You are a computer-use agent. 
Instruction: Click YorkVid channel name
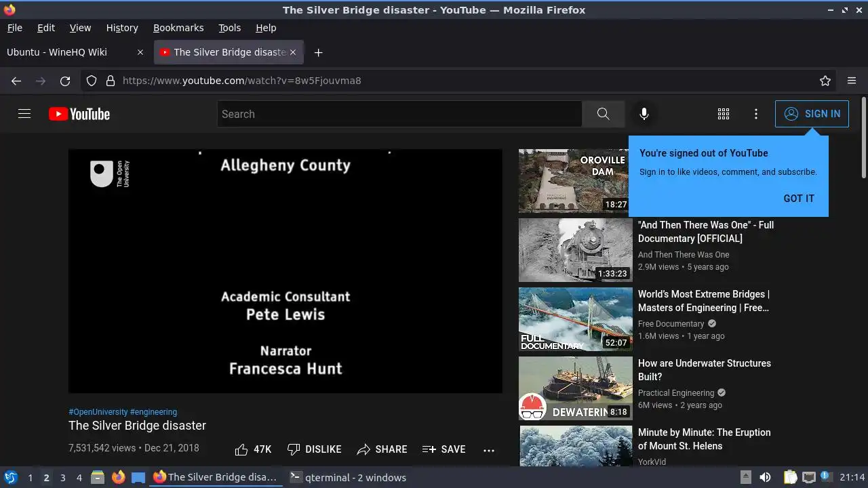pyautogui.click(x=652, y=462)
